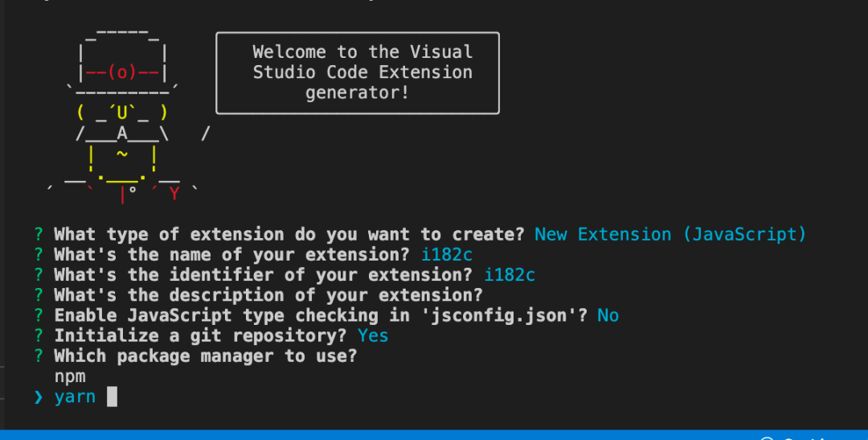This screenshot has width=868, height=440.
Task: Click the Welcome to Visual Studio Code banner
Action: (x=358, y=73)
